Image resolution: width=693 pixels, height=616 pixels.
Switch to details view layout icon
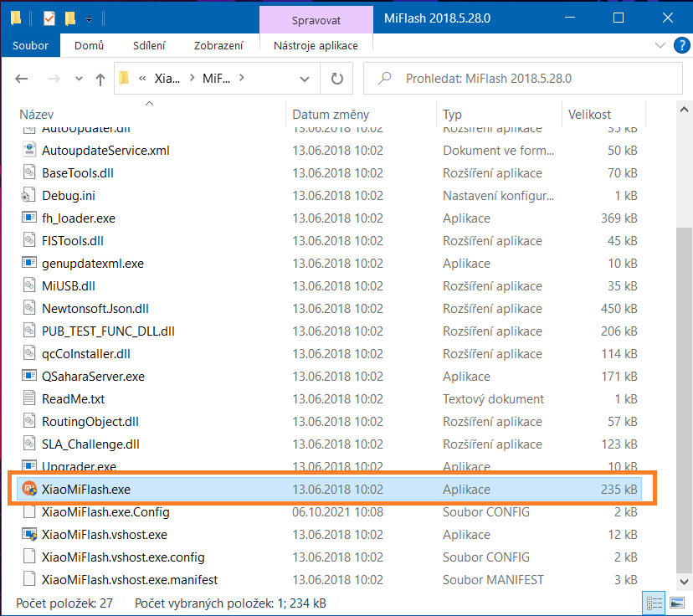click(654, 603)
